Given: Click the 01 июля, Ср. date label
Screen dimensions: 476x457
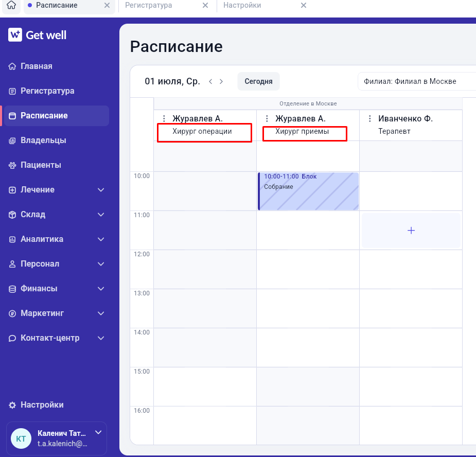Looking at the screenshot, I should pos(172,81).
